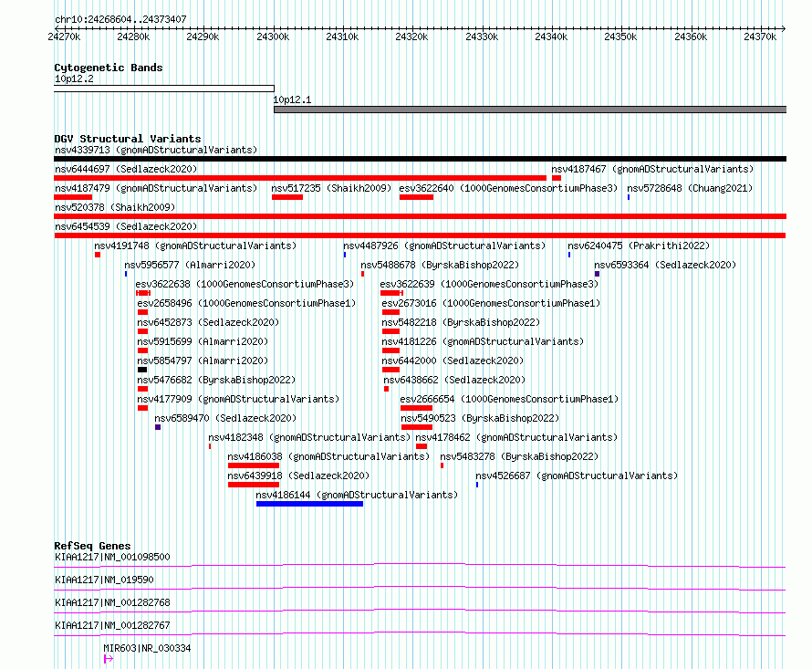Select nsv5490523 (ByrskaBishop2022) label
The height and width of the screenshot is (669, 812).
pos(480,418)
